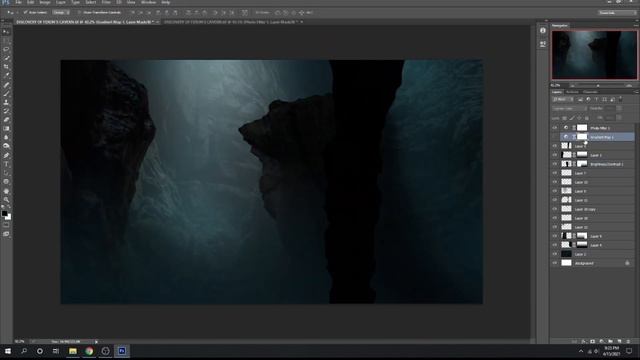
Task: Select the Crop tool
Action: pyautogui.click(x=6, y=67)
